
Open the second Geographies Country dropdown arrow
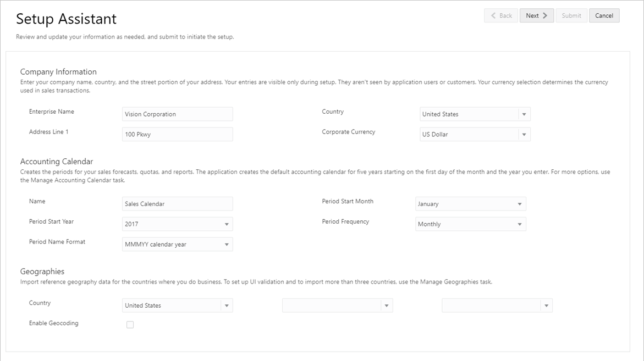pos(387,306)
